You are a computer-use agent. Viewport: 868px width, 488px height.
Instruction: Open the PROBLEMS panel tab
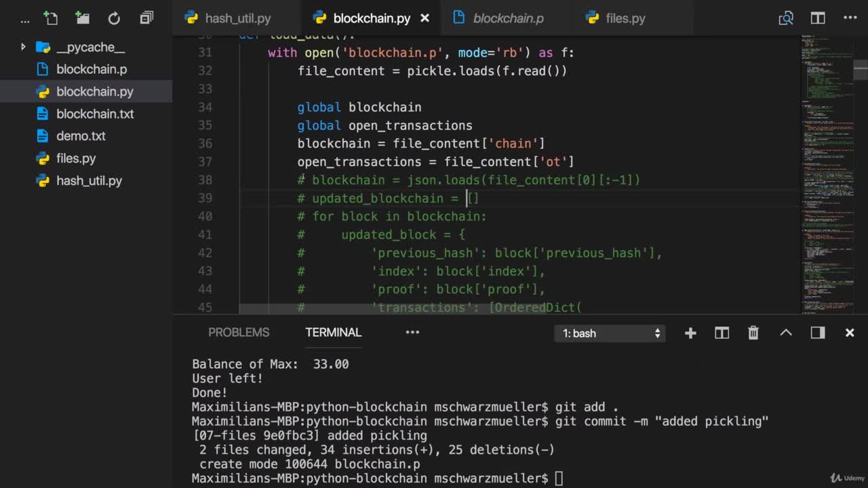point(239,332)
